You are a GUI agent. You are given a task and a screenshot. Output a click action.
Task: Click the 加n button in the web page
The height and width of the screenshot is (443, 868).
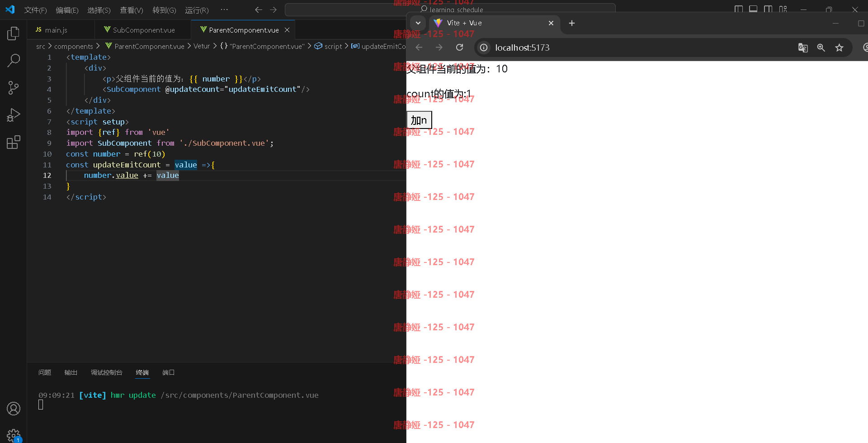click(419, 120)
